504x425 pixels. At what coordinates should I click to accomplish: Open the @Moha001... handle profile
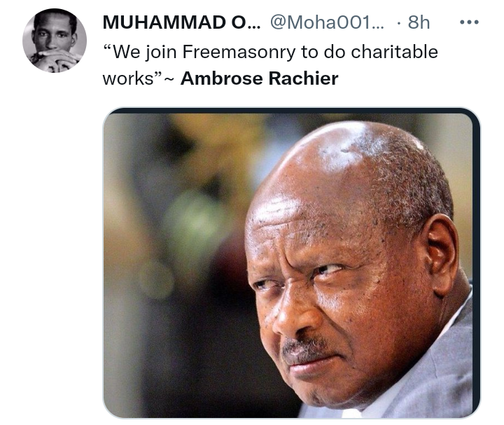327,22
